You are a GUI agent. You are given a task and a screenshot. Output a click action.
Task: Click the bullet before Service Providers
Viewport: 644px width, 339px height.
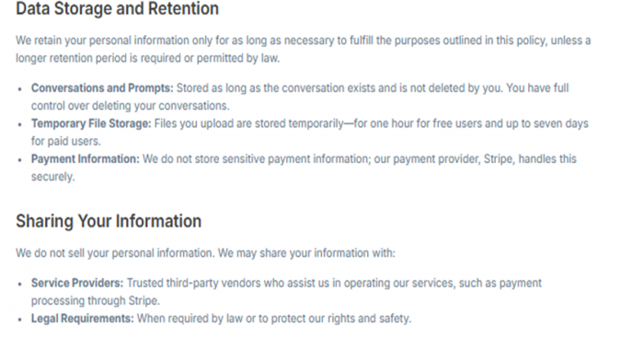tap(19, 284)
